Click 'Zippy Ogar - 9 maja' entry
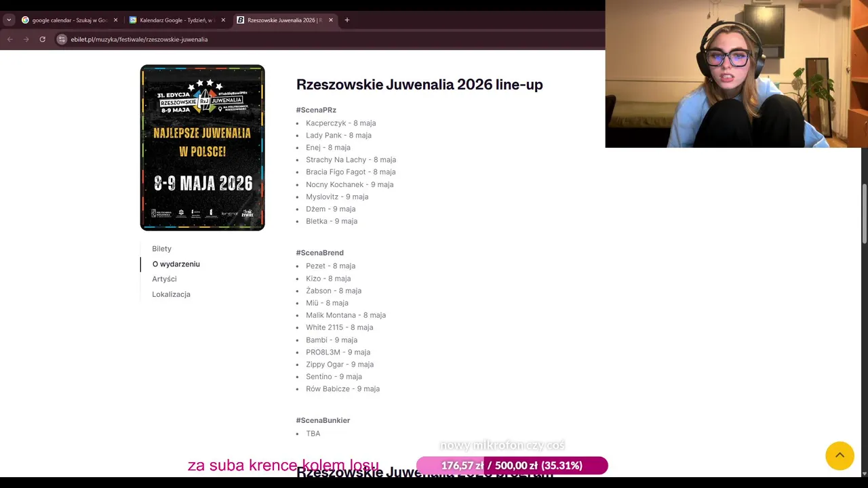Screen dimensions: 868x488 click(x=340, y=365)
